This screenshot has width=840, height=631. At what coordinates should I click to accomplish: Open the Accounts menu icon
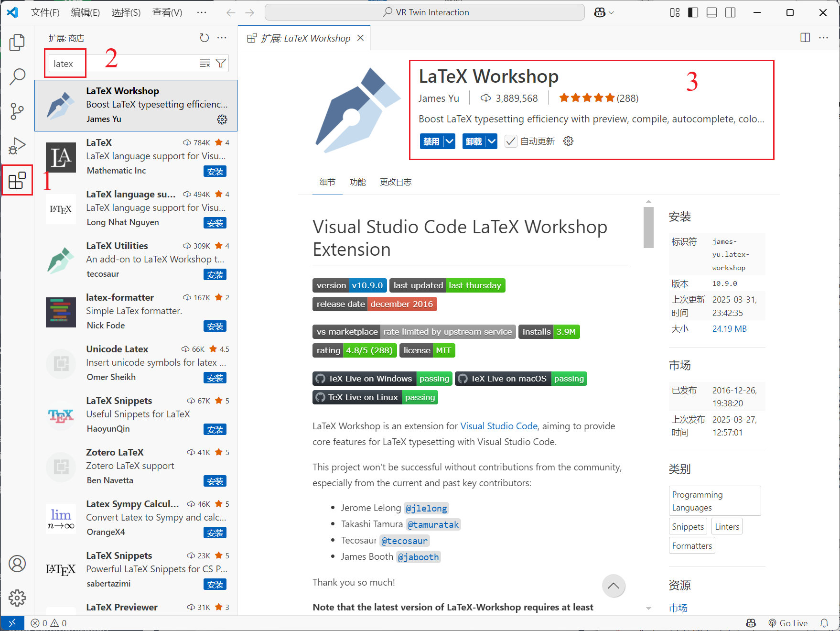point(17,564)
